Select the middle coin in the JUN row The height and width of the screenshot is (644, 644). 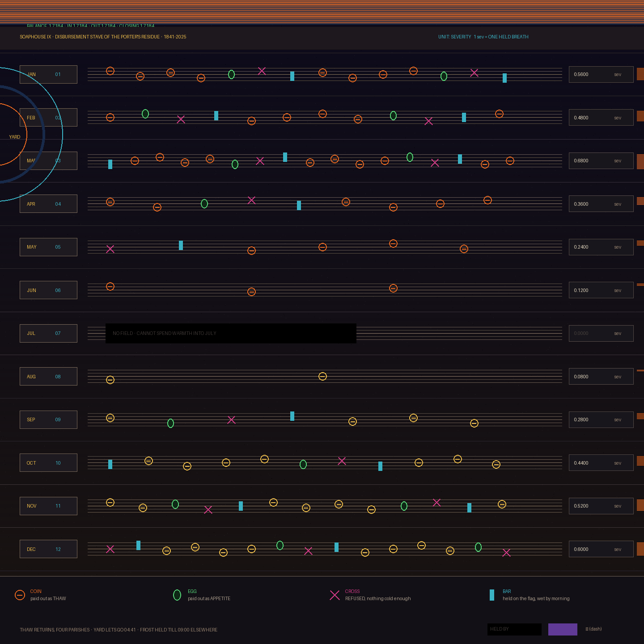coord(251,292)
